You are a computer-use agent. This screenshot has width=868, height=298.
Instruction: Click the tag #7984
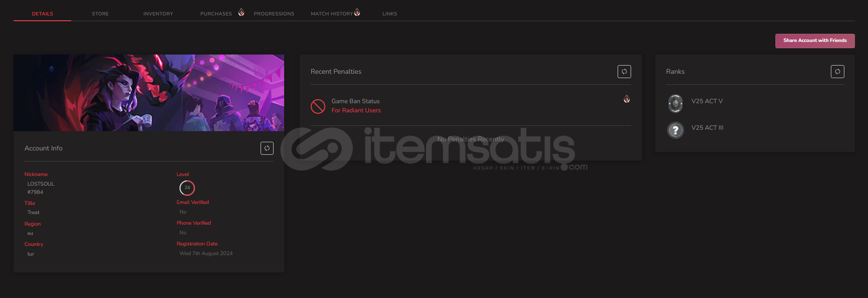point(35,192)
